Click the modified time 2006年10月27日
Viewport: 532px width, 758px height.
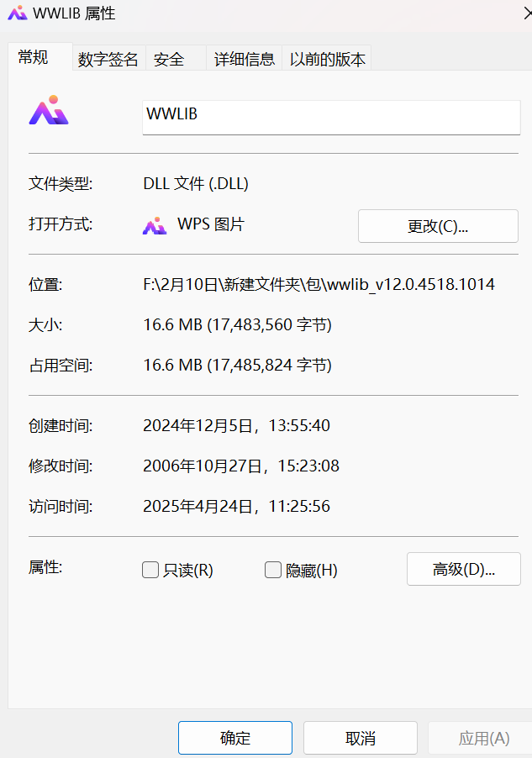[241, 466]
